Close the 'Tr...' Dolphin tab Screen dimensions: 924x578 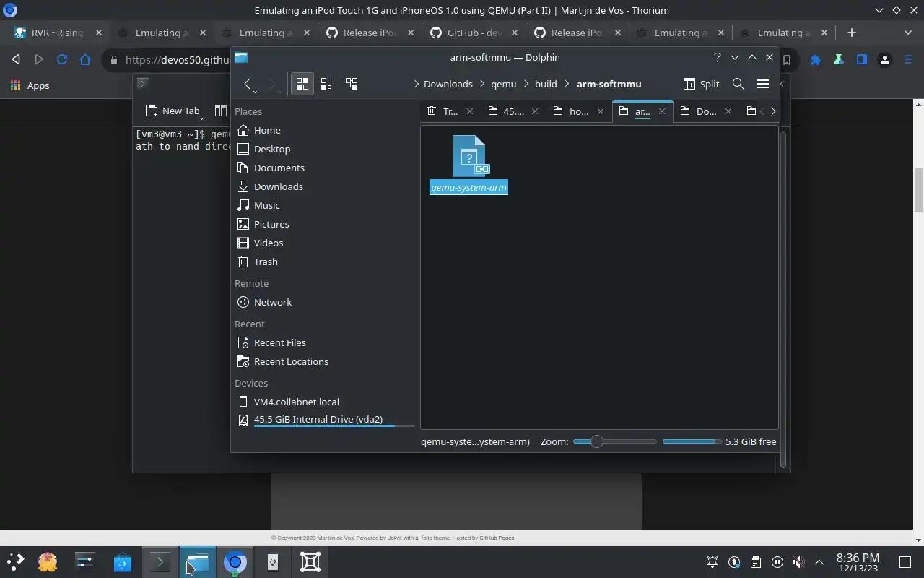coord(470,111)
